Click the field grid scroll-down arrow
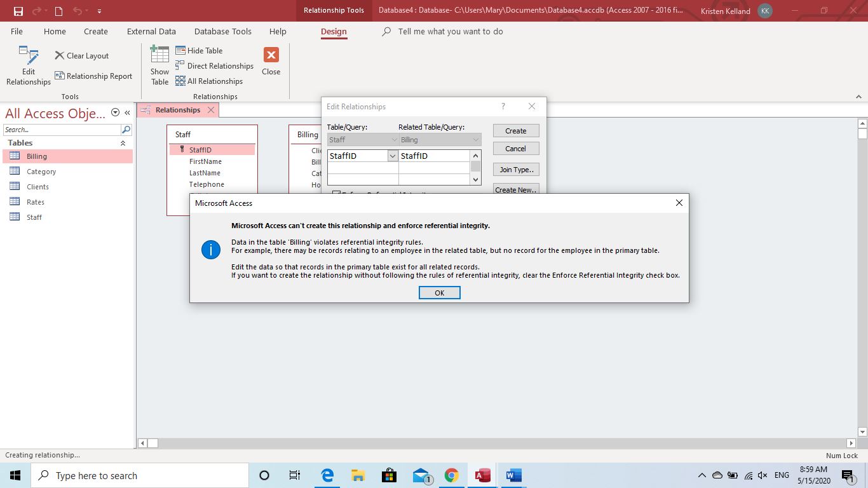This screenshot has height=488, width=868. (475, 180)
